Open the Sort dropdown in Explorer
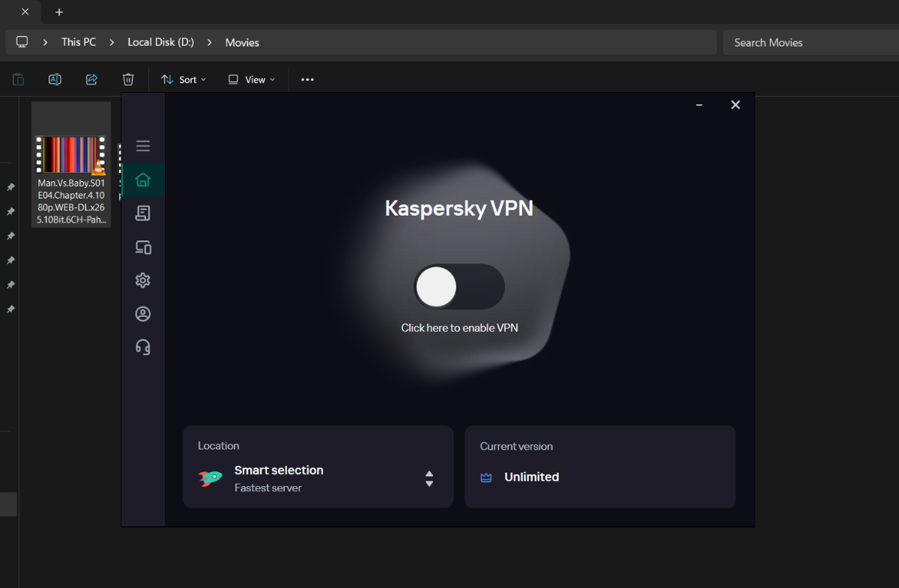The image size is (899, 588). tap(184, 79)
